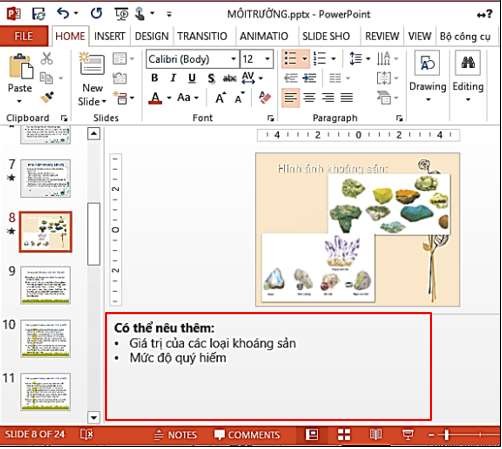
Task: Decrease list indent level
Action: pos(291,78)
